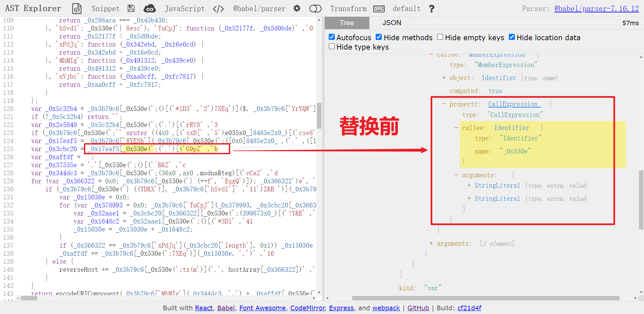Collapse the property CallExpression node
Viewport: 644px width, 314px height.
(x=444, y=104)
